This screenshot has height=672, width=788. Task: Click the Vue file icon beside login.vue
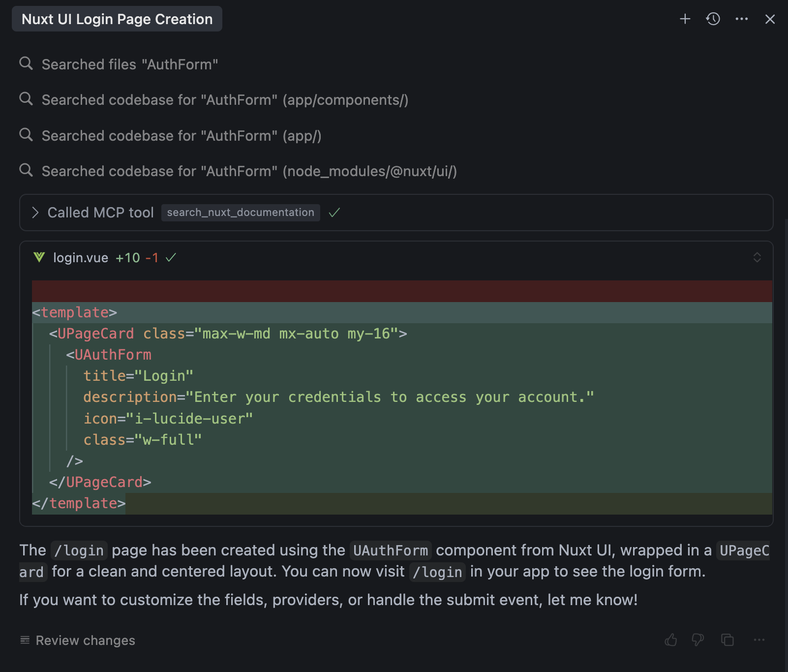coord(39,257)
